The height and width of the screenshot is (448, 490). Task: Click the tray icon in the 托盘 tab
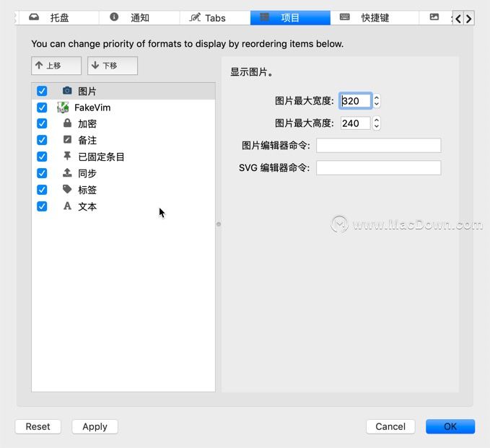[34, 17]
